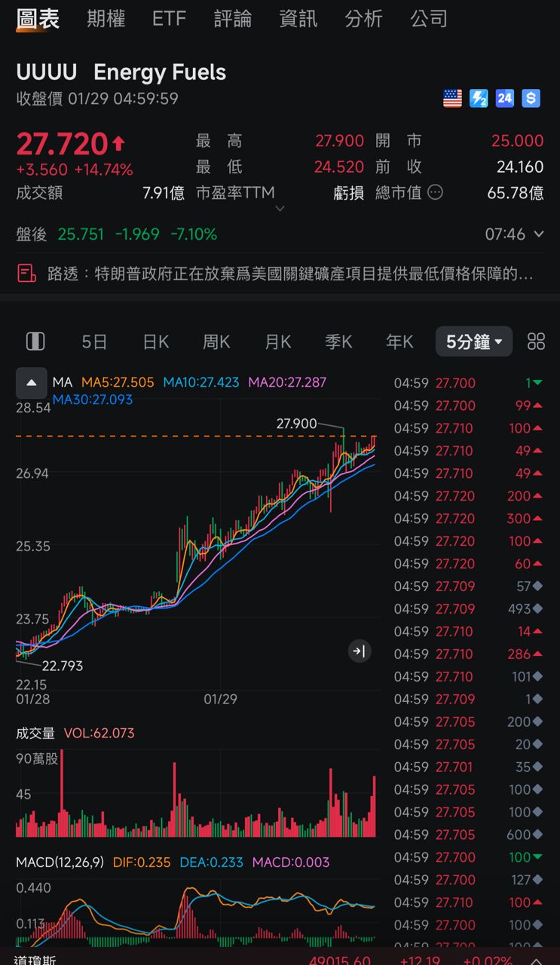The width and height of the screenshot is (560, 965).
Task: Tap the 27.900 high price marker
Action: point(297,424)
